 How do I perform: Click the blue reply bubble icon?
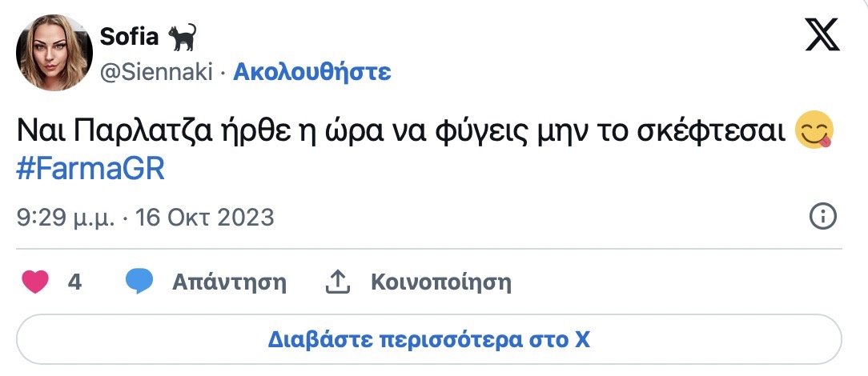139,282
